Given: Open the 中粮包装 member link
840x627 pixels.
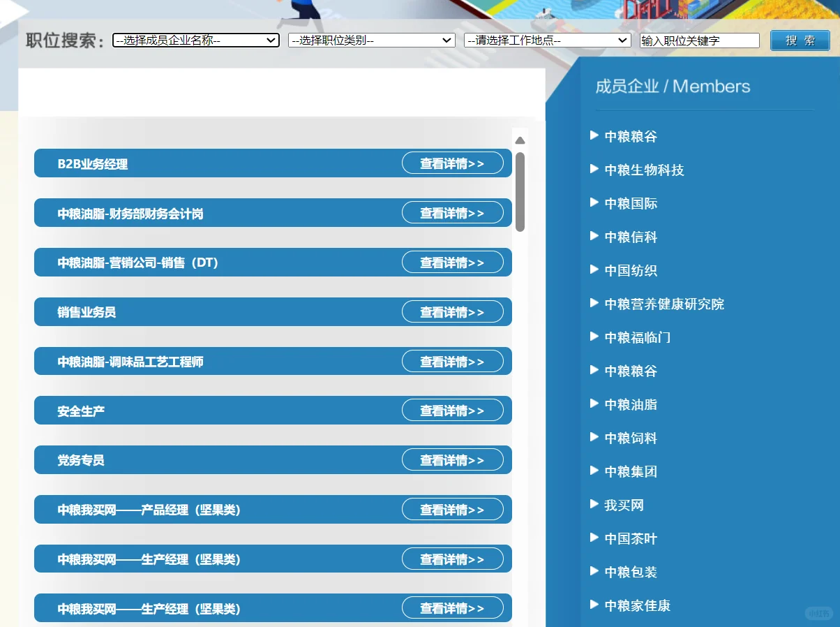Looking at the screenshot, I should pyautogui.click(x=631, y=573).
